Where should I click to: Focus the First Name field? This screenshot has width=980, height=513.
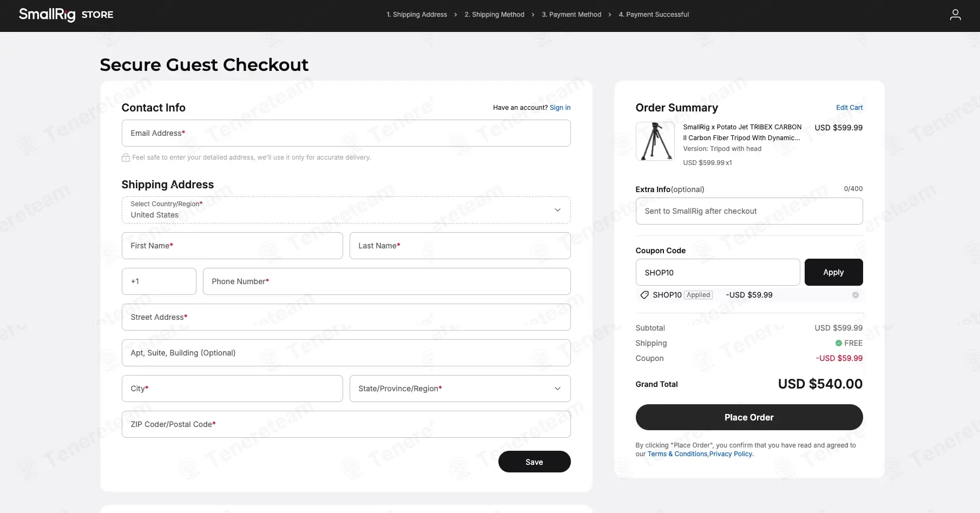(x=232, y=246)
